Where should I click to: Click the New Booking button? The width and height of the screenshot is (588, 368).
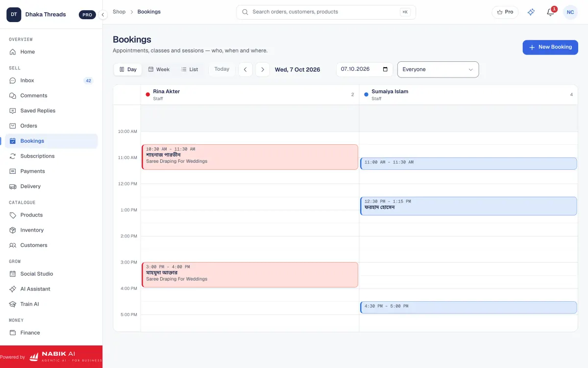click(550, 47)
